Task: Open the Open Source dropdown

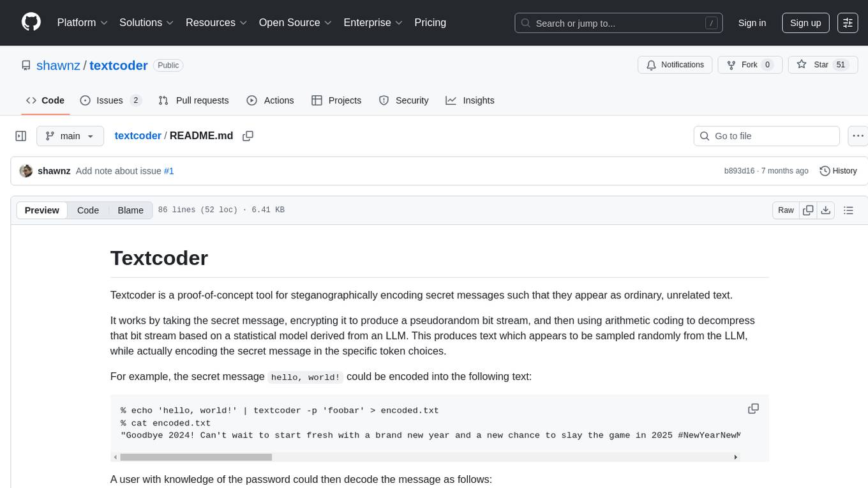Action: (x=296, y=22)
